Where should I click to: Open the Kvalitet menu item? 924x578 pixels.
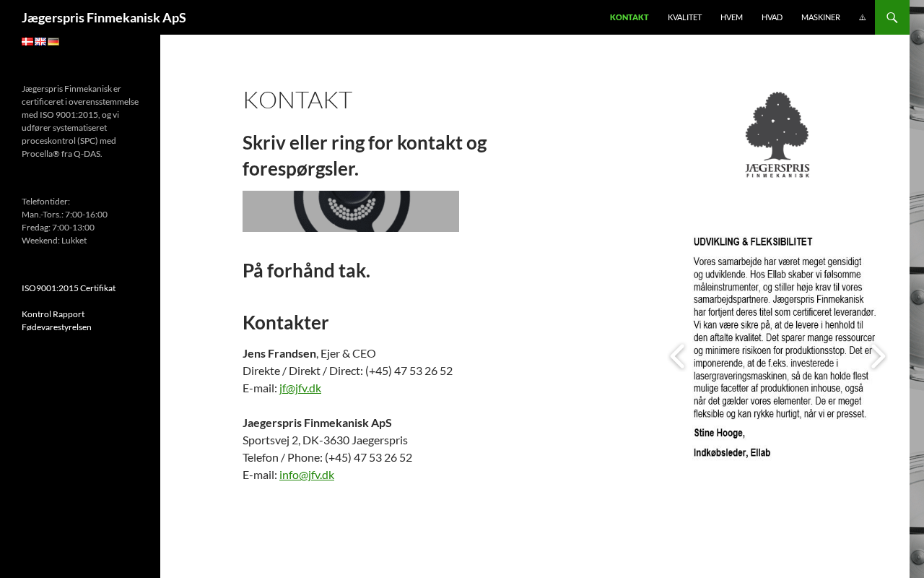(x=684, y=17)
